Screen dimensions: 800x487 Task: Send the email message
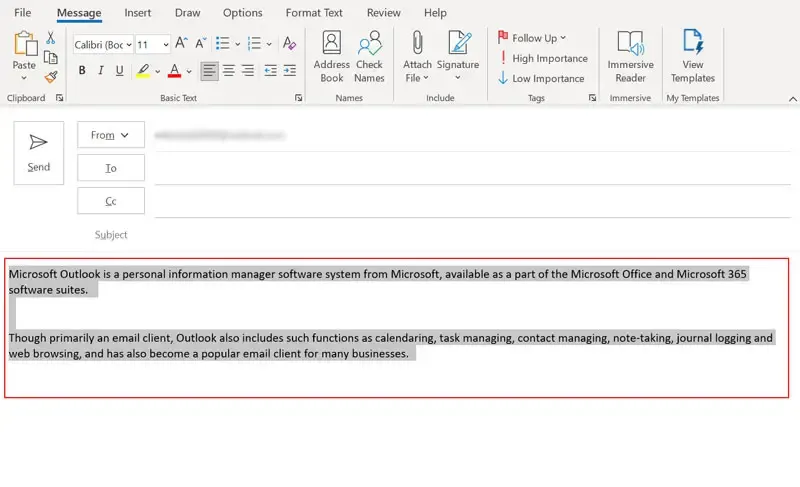click(39, 152)
